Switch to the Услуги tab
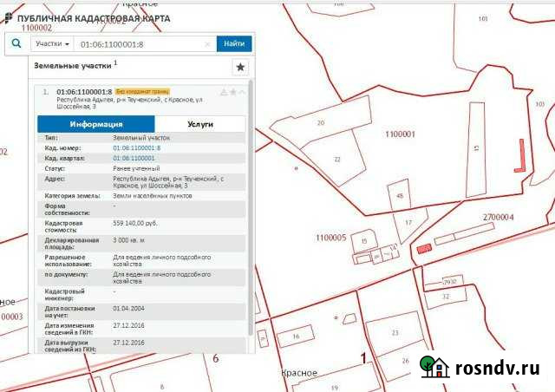Screen dimensions: 555x392 [x=200, y=124]
